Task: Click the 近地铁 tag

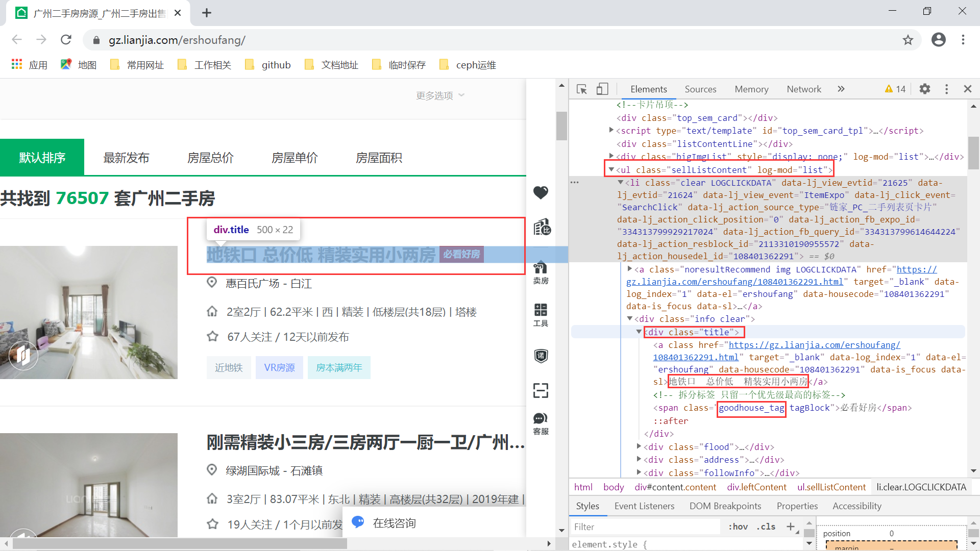Action: [229, 367]
